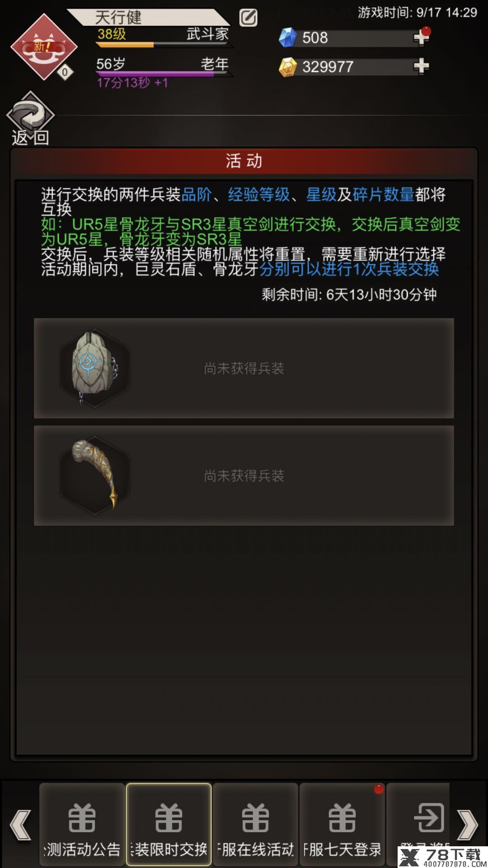Viewport: 488px width, 868px height.
Task: Open the login reward tab with arrow icon
Action: [418, 824]
